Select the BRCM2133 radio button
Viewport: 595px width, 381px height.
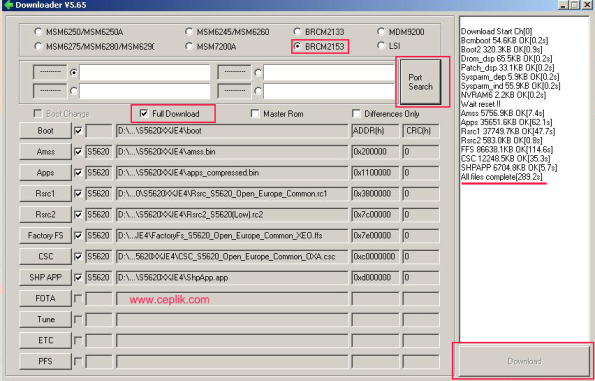coord(298,31)
